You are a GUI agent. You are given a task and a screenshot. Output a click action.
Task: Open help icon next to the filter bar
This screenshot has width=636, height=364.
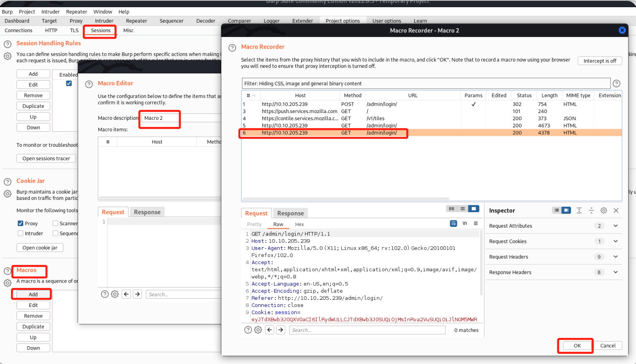(x=617, y=84)
